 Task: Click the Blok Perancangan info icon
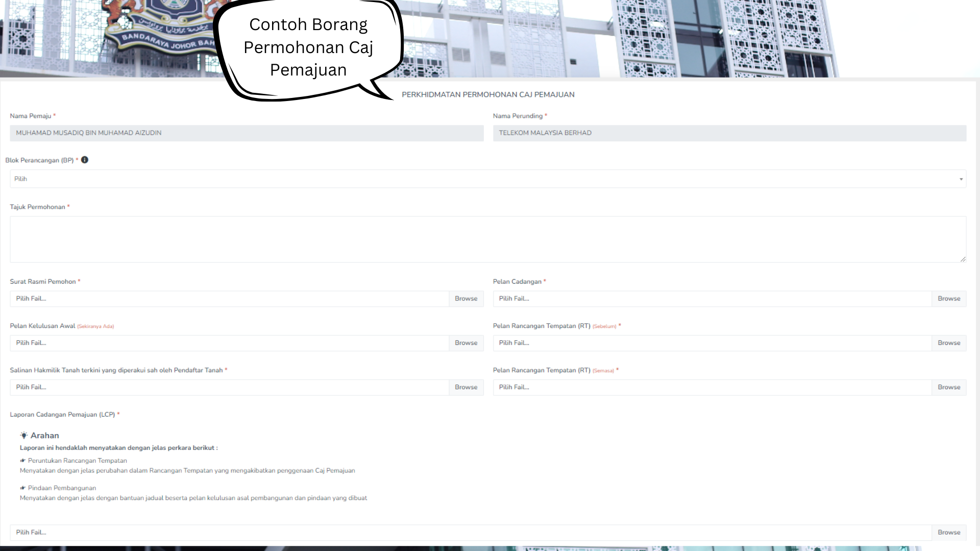click(x=85, y=160)
